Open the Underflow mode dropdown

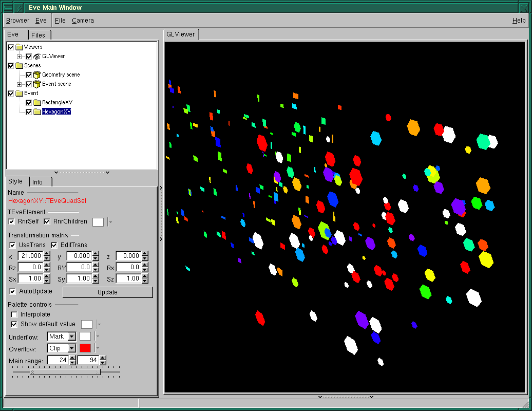click(71, 337)
